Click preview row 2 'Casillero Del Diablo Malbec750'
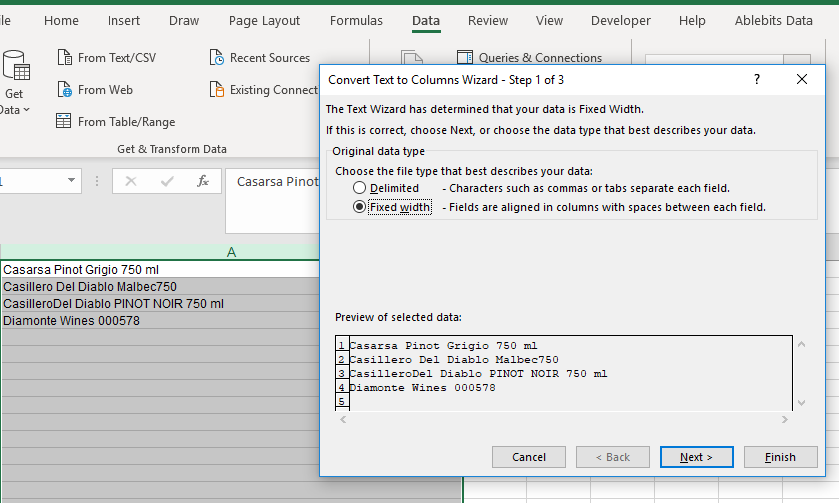The width and height of the screenshot is (839, 503). click(454, 360)
